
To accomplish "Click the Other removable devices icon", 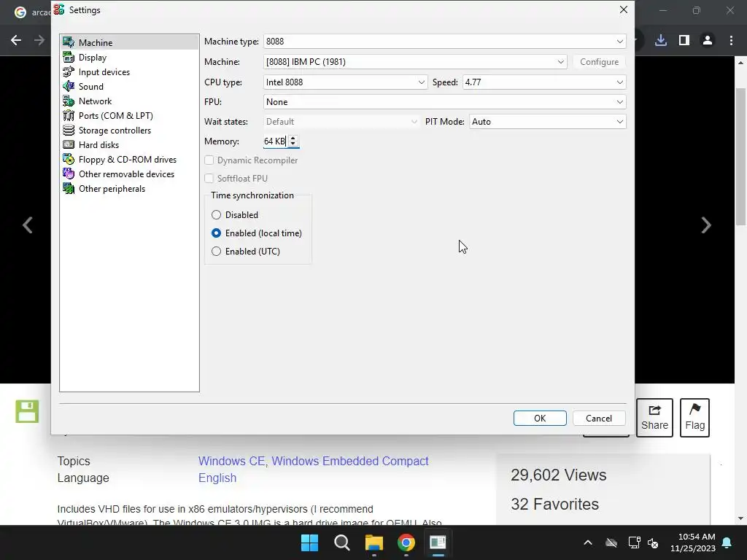I will [69, 174].
